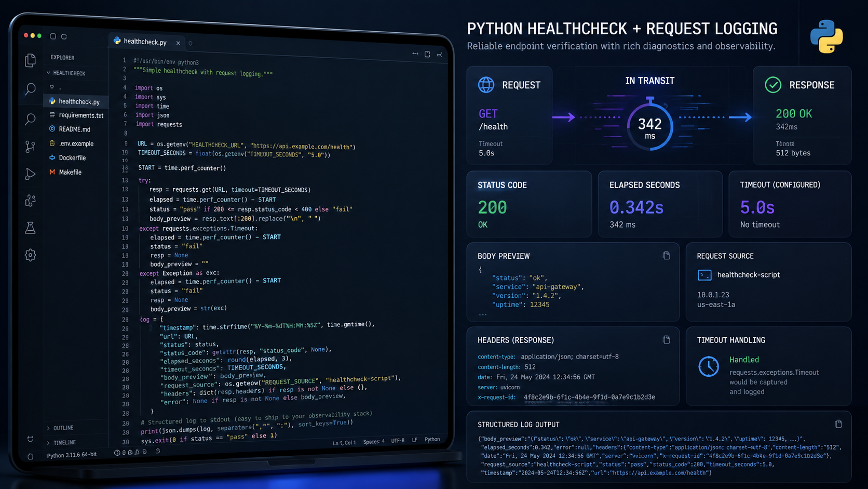
Task: Open the Extensions blocks icon
Action: tap(30, 201)
